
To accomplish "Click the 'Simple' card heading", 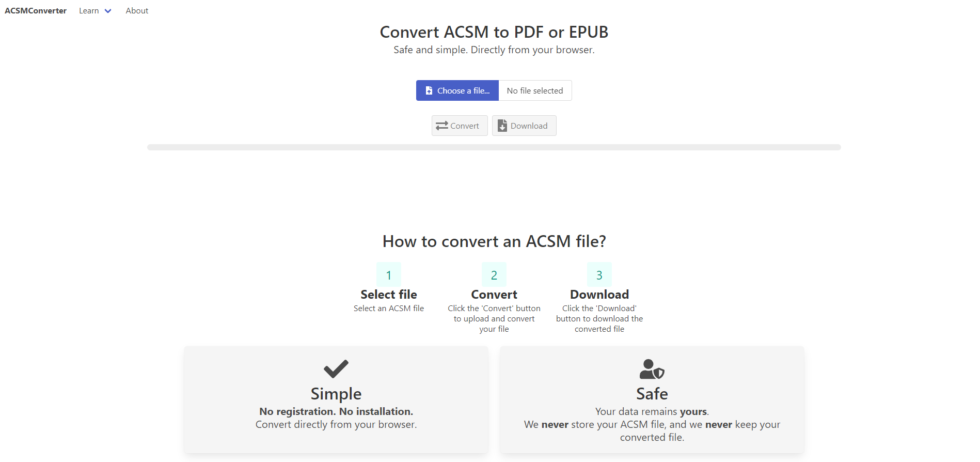I will (x=336, y=394).
